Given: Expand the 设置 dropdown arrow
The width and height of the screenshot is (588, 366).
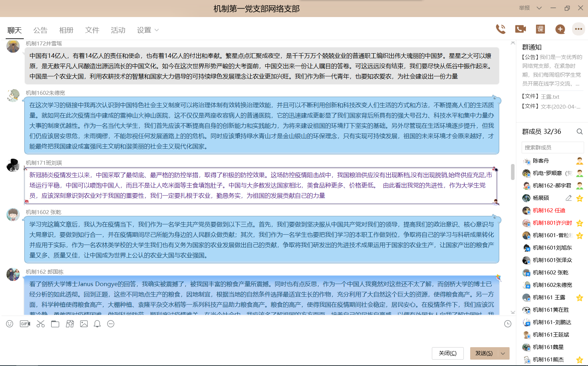Looking at the screenshot, I should click(156, 31).
